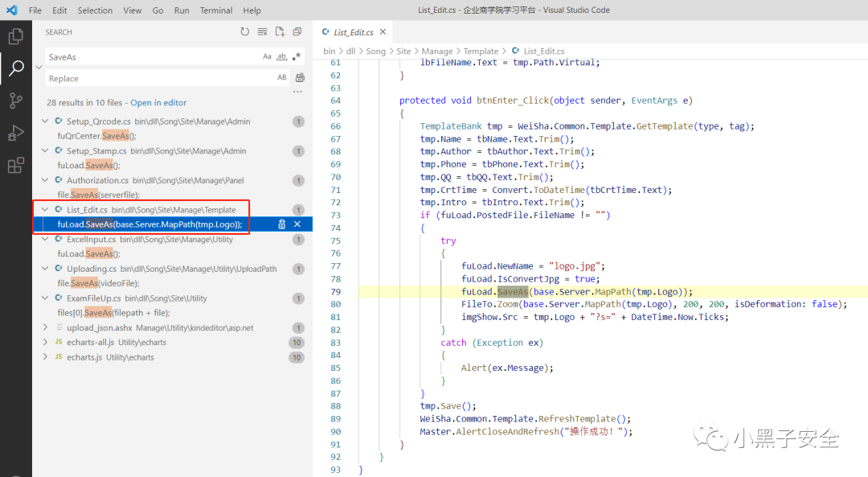Open the Explorer view in activity bar
Image resolution: width=868 pixels, height=477 pixels.
[x=15, y=36]
